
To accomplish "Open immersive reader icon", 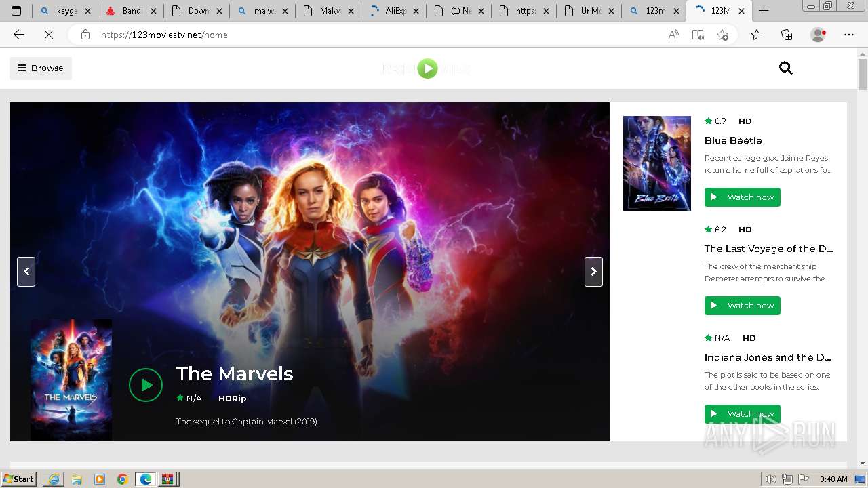I will click(698, 35).
